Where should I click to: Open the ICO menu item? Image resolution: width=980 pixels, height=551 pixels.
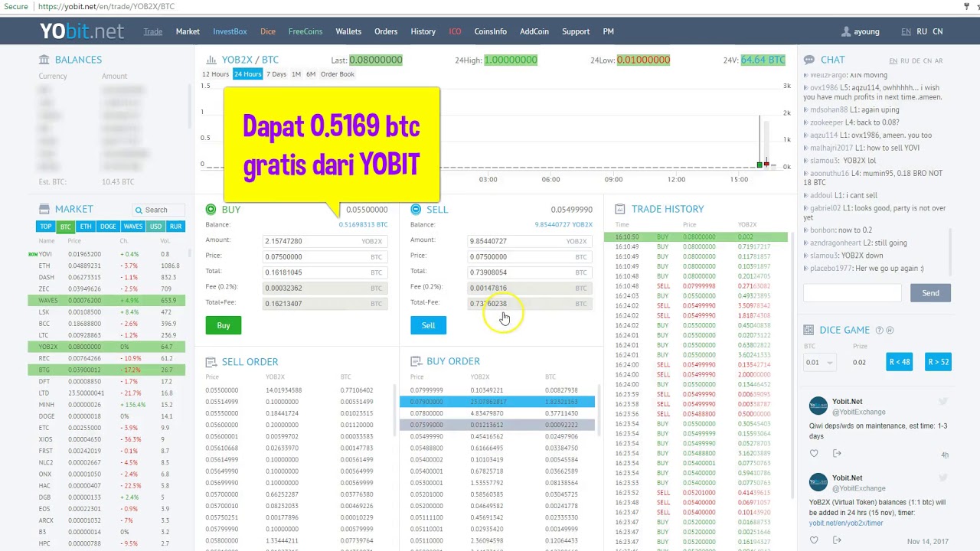455,31
